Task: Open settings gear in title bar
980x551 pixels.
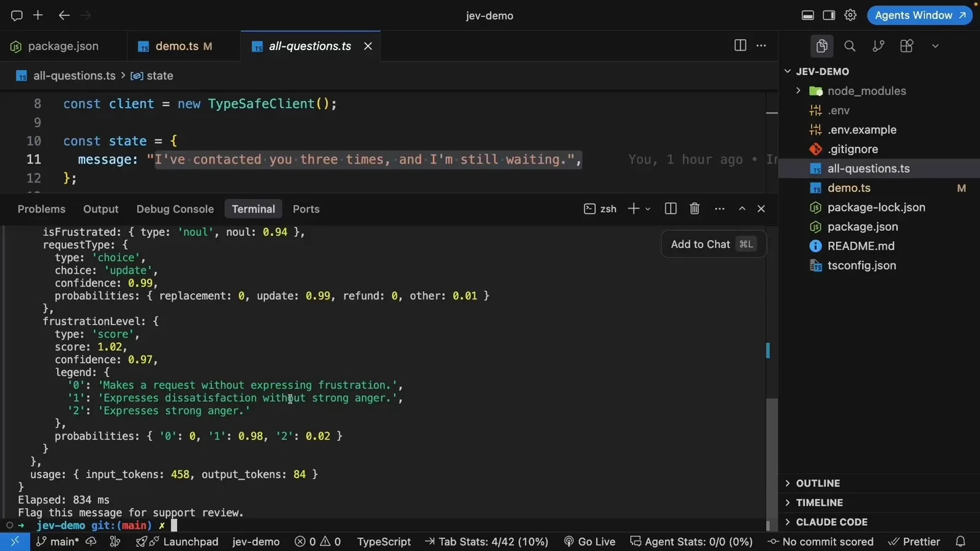Action: [850, 15]
